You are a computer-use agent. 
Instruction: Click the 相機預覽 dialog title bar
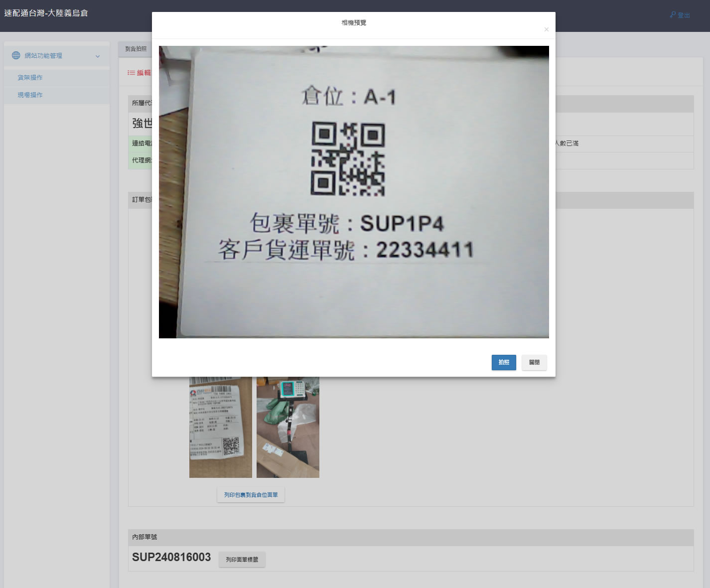pyautogui.click(x=353, y=22)
